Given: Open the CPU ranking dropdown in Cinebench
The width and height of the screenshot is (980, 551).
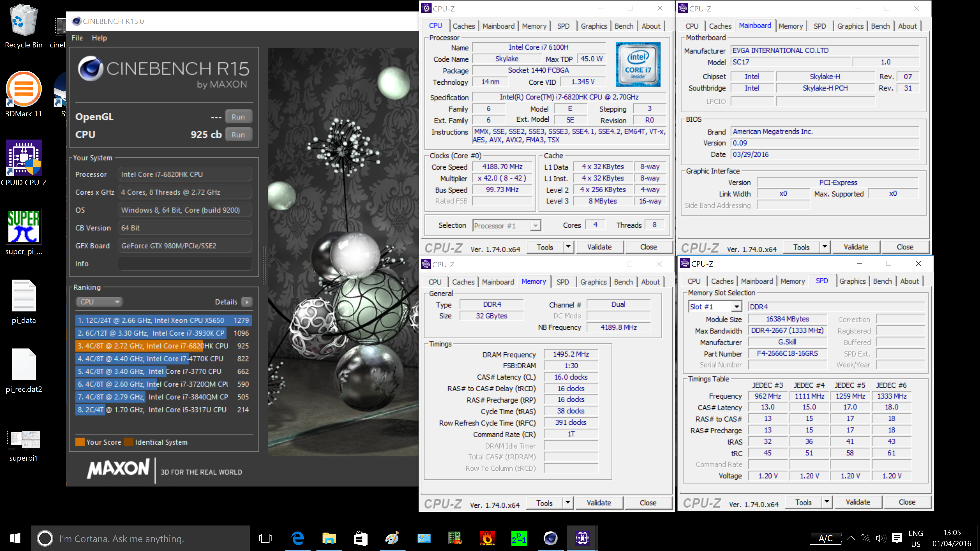Looking at the screenshot, I should click(x=100, y=302).
